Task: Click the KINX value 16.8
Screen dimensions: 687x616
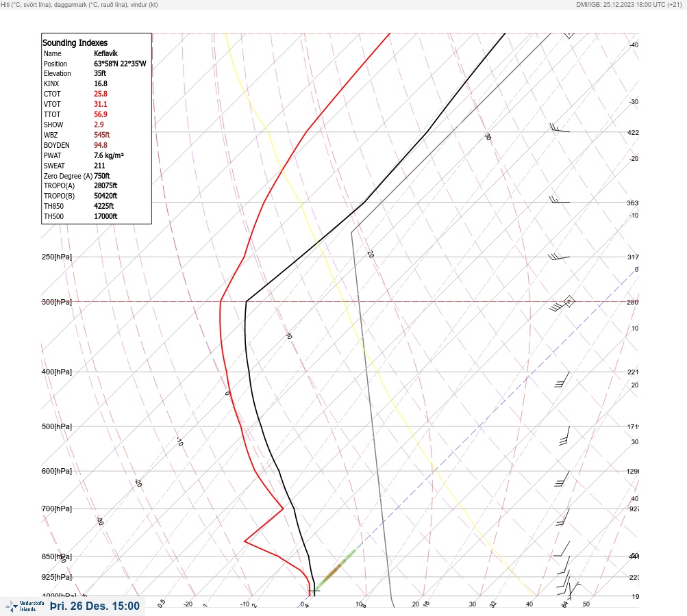Action: (x=100, y=84)
